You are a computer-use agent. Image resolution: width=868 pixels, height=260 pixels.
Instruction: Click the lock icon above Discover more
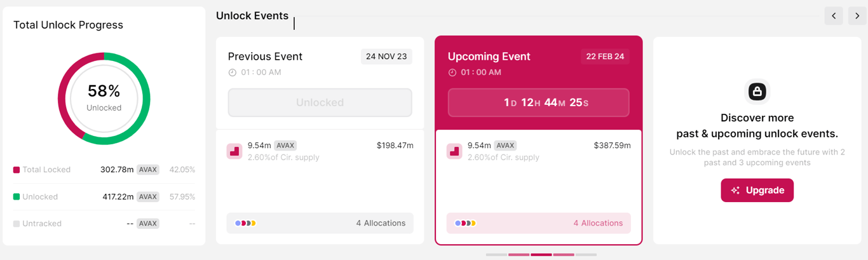click(x=757, y=92)
